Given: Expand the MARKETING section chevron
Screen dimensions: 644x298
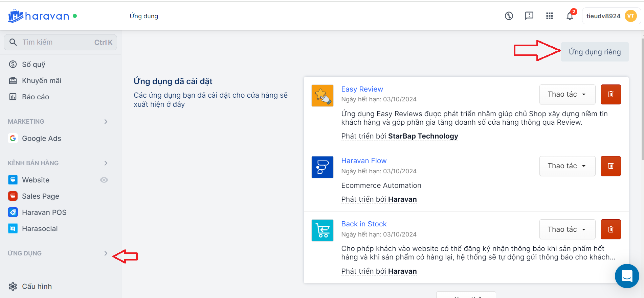Looking at the screenshot, I should coord(106,121).
